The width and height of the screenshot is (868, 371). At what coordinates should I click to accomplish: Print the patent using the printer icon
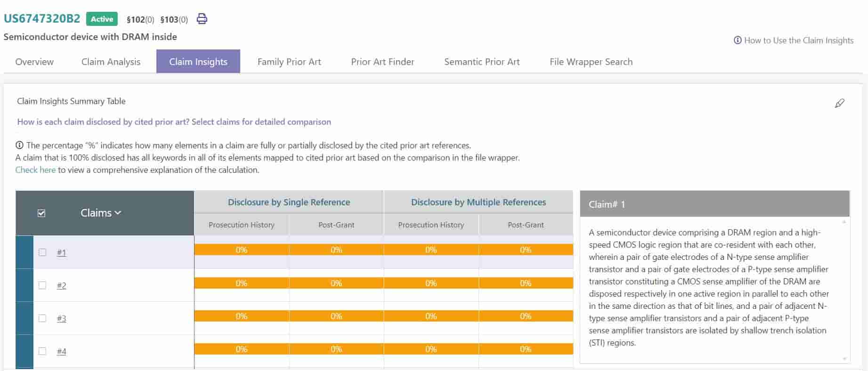202,19
